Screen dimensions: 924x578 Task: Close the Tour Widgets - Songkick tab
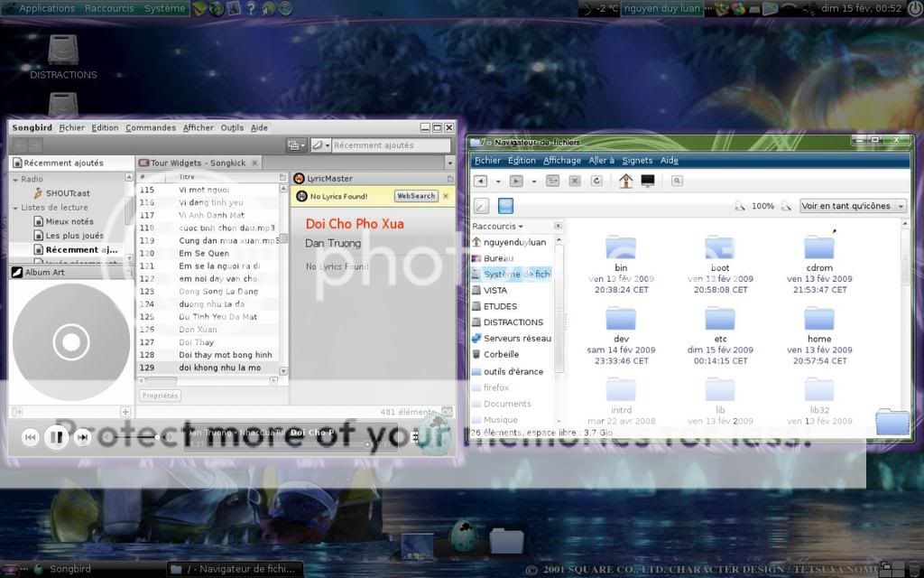[x=254, y=163]
